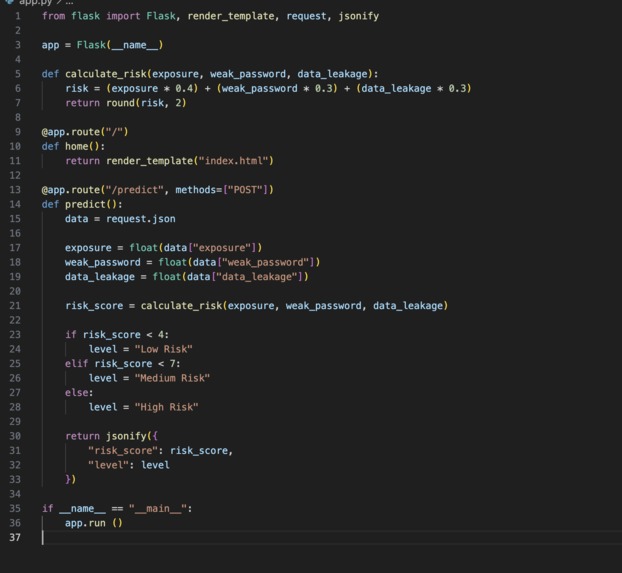This screenshot has width=622, height=573.
Task: Click the "High Risk" string
Action: (x=167, y=407)
